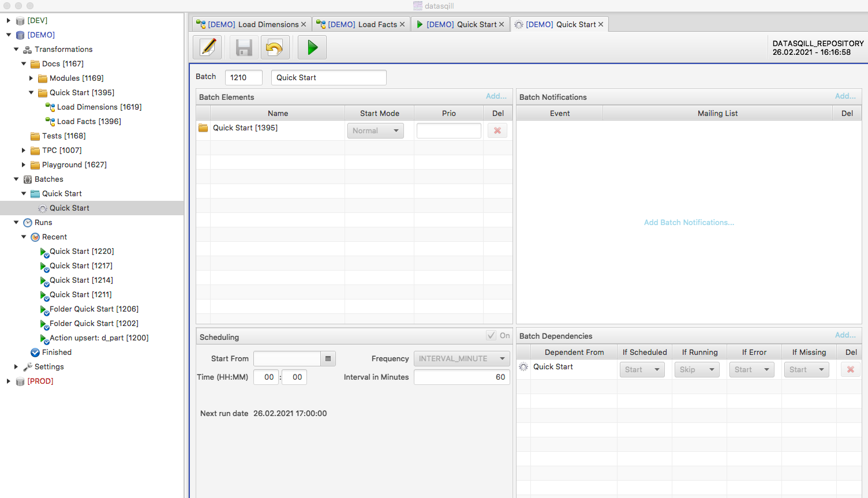
Task: Click the pencil Edit toolbar icon
Action: (208, 47)
